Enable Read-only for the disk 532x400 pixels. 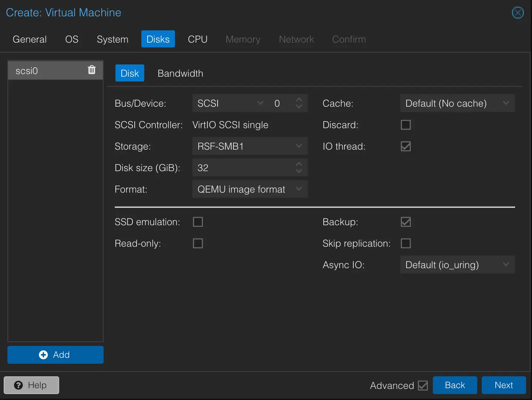point(198,243)
